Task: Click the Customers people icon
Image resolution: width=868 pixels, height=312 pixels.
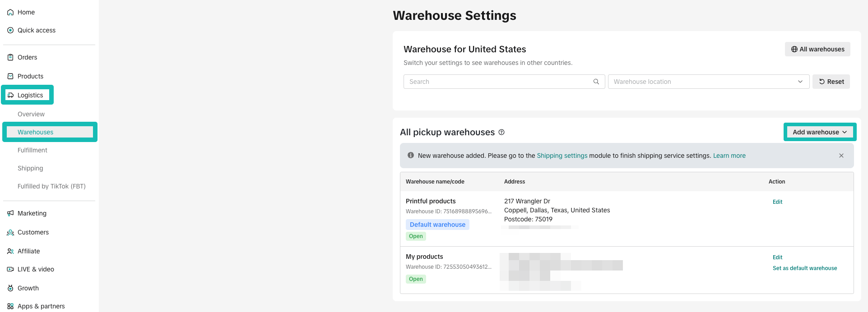Action: point(10,232)
